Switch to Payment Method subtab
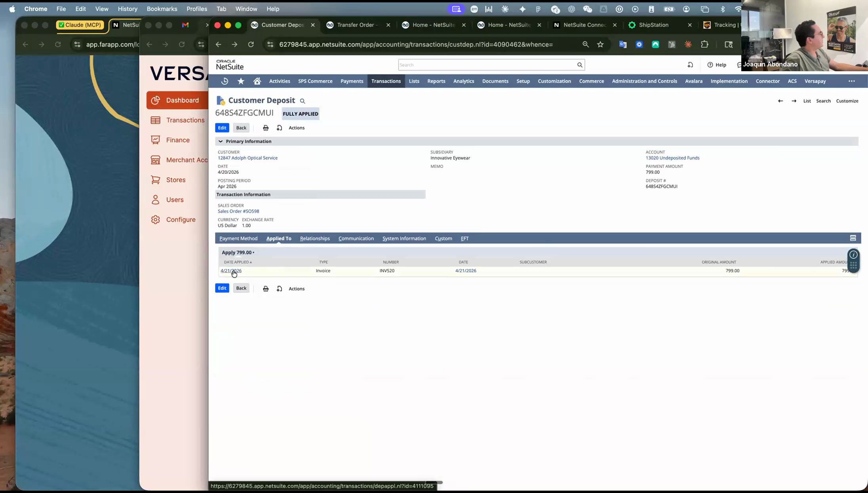This screenshot has width=868, height=493. coord(238,238)
